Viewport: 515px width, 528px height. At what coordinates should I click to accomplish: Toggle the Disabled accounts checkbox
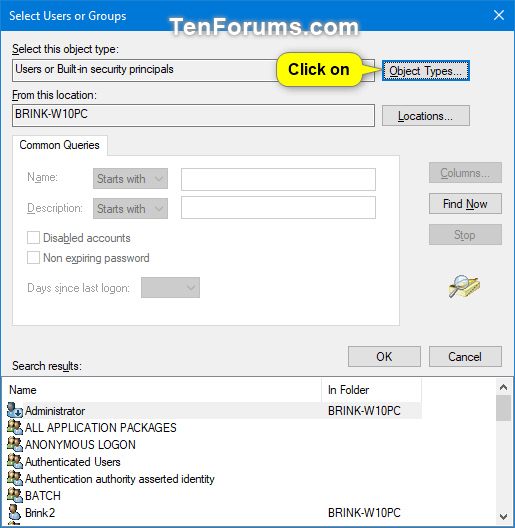[x=33, y=237]
